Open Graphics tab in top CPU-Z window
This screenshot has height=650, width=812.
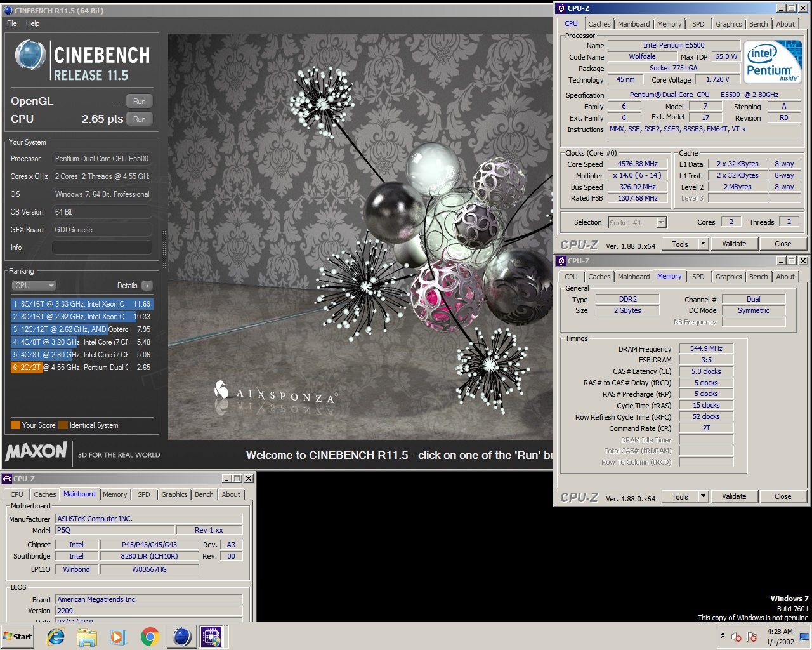tap(728, 24)
